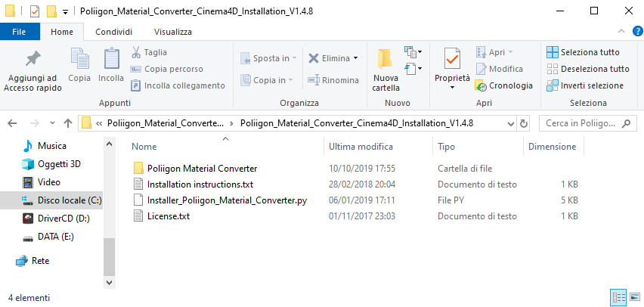
Task: Open Accesso facilitato dropdown in Nuovo group
Action: (x=413, y=68)
